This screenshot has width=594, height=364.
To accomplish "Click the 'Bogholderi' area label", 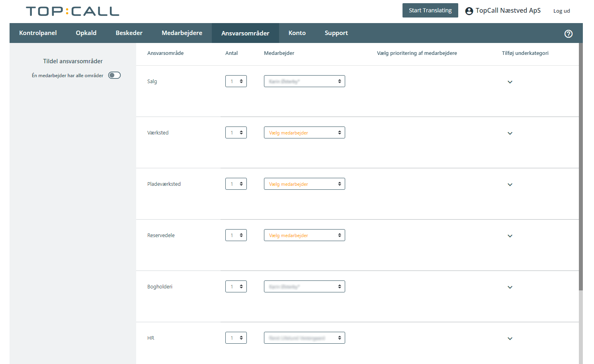I will 160,286.
